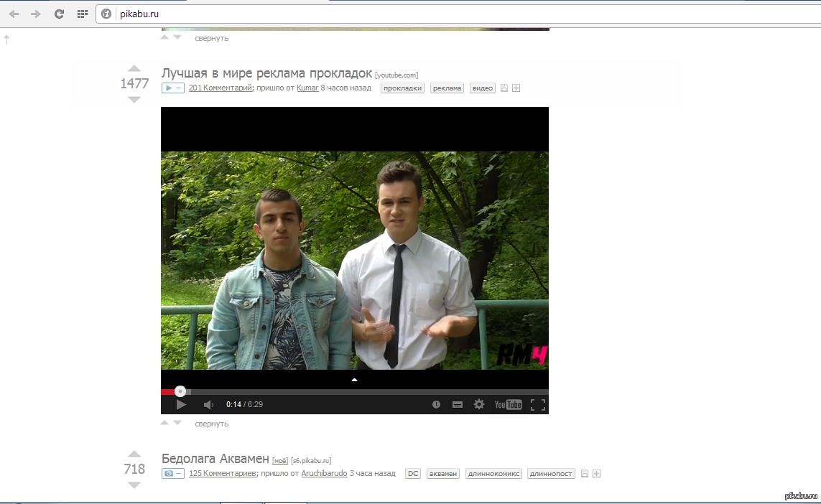Open the browser Apps grid icon
Image resolution: width=821 pixels, height=504 pixels.
pos(82,14)
